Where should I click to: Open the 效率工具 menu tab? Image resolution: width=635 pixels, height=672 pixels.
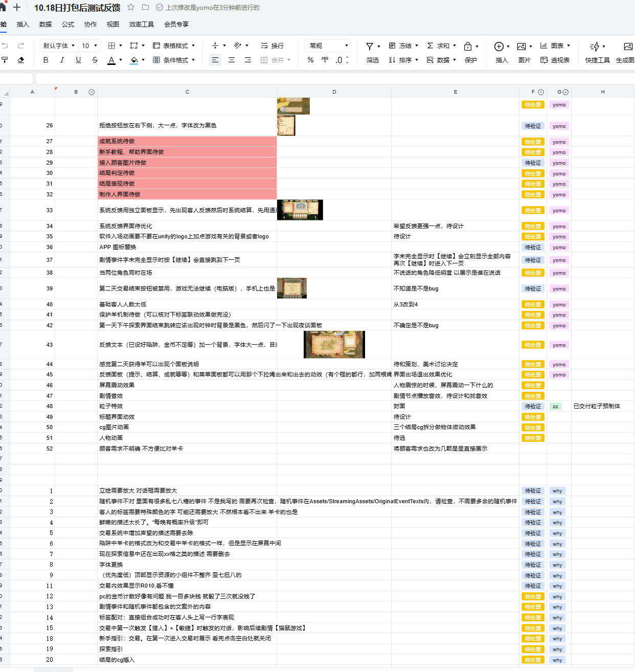142,24
